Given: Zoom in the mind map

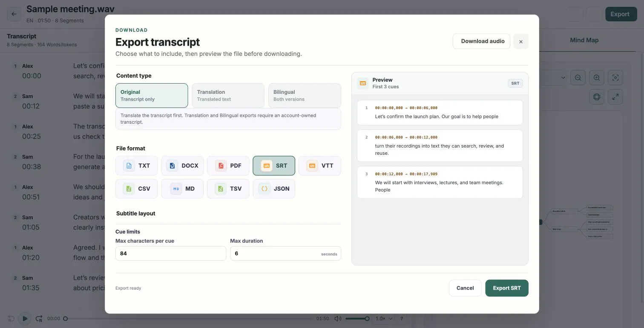Looking at the screenshot, I should (x=597, y=78).
